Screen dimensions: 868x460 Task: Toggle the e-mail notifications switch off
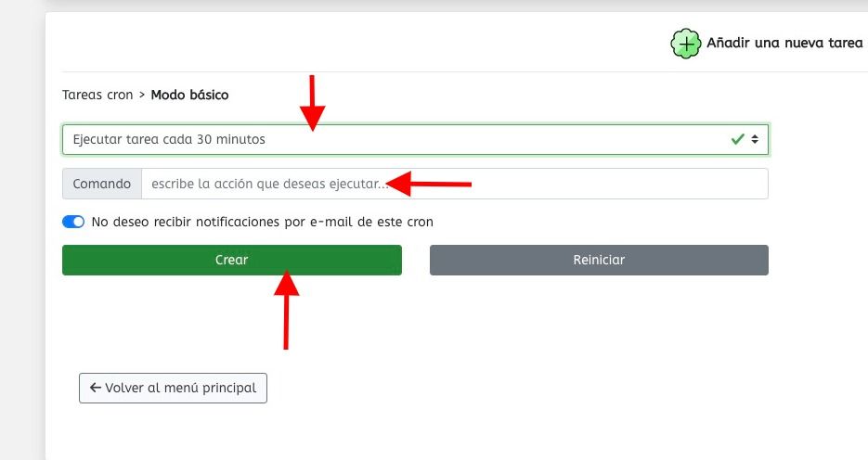click(x=73, y=222)
